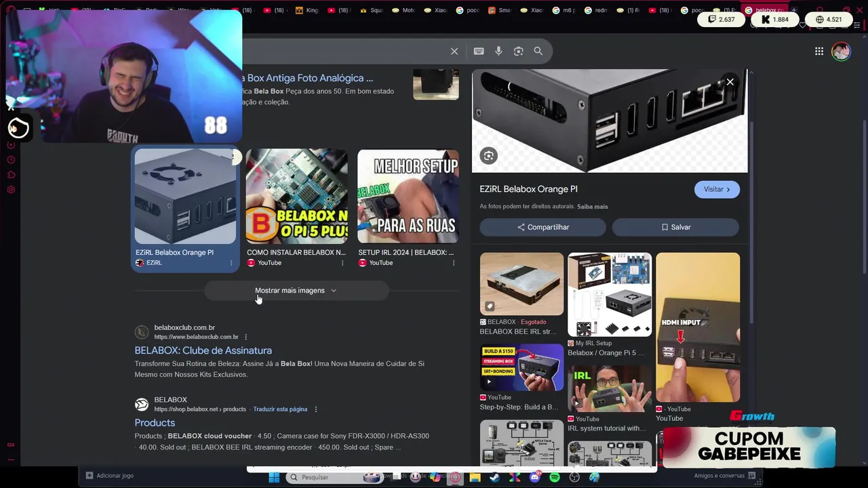The image size is (868, 488).
Task: Click 'Adicionar jogo' at bottom left
Action: (x=109, y=476)
